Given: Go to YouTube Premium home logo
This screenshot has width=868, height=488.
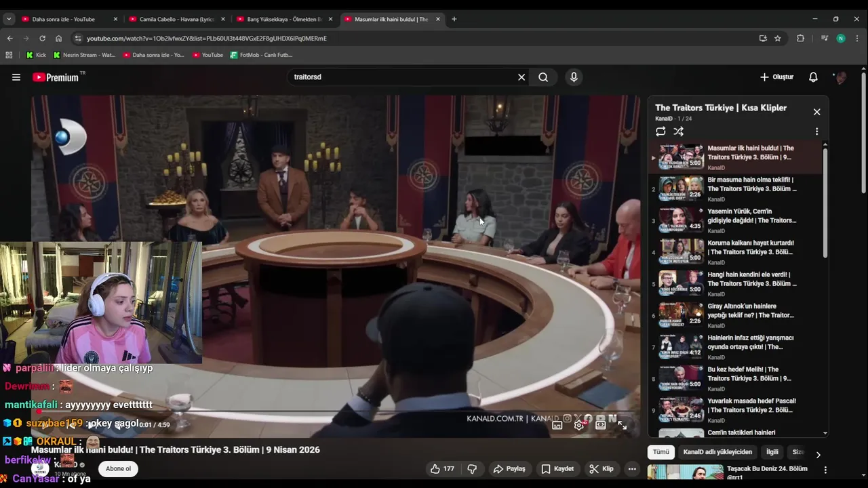Looking at the screenshot, I should coord(57,77).
